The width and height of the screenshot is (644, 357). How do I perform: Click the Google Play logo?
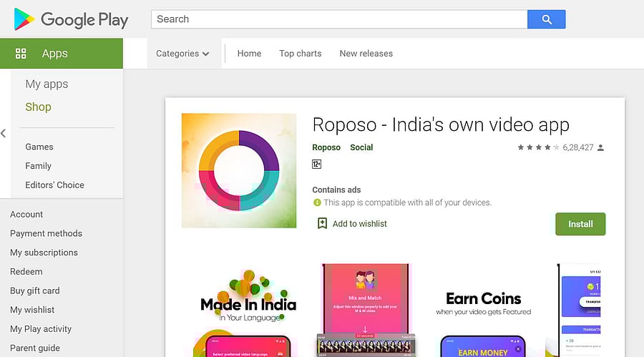[71, 19]
